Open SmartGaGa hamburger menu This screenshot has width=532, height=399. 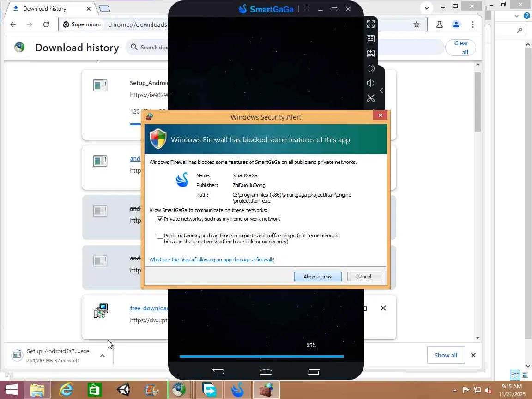coord(306,9)
